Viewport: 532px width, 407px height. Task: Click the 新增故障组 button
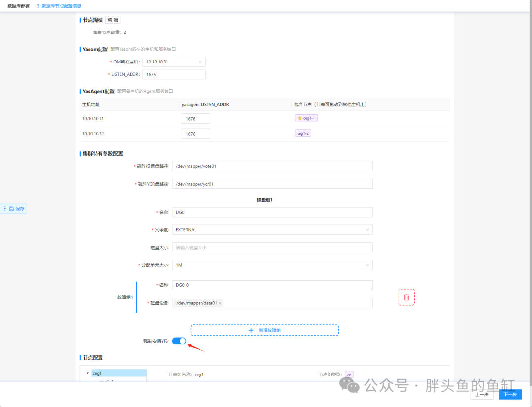tap(265, 330)
